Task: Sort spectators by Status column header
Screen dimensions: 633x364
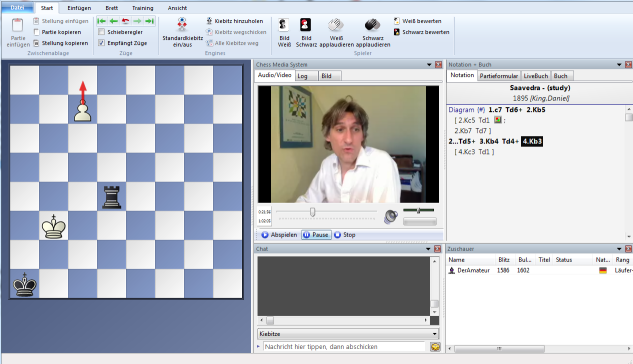Action: coord(564,260)
